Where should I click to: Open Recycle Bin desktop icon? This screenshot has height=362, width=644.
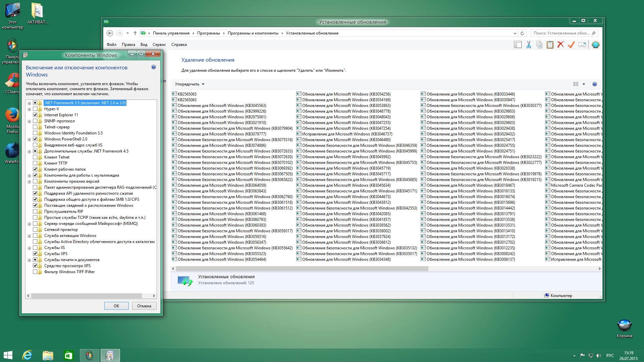point(624,328)
